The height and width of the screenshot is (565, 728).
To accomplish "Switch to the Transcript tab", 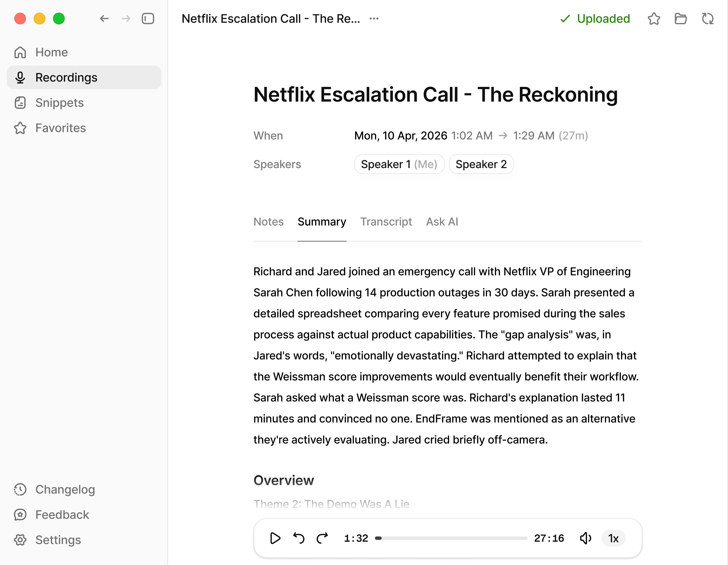I will point(386,222).
